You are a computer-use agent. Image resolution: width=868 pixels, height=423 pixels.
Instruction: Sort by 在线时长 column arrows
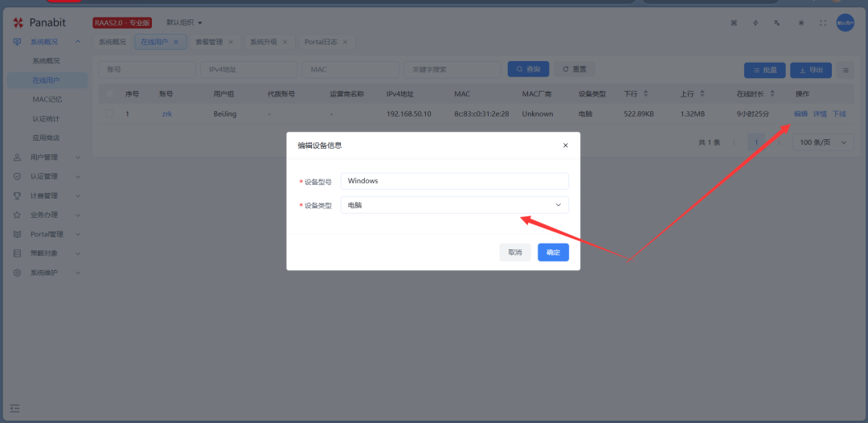[x=772, y=94]
